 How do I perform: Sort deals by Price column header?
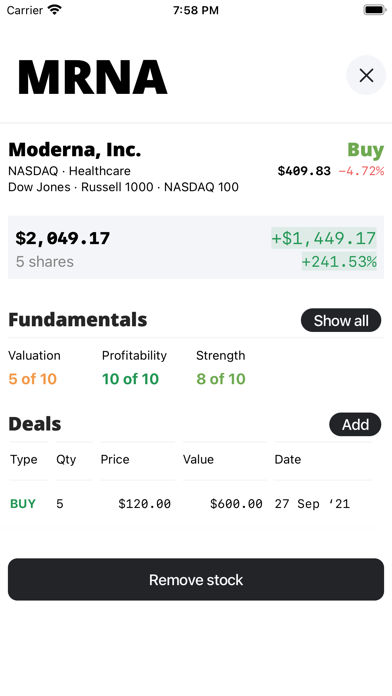(x=115, y=459)
